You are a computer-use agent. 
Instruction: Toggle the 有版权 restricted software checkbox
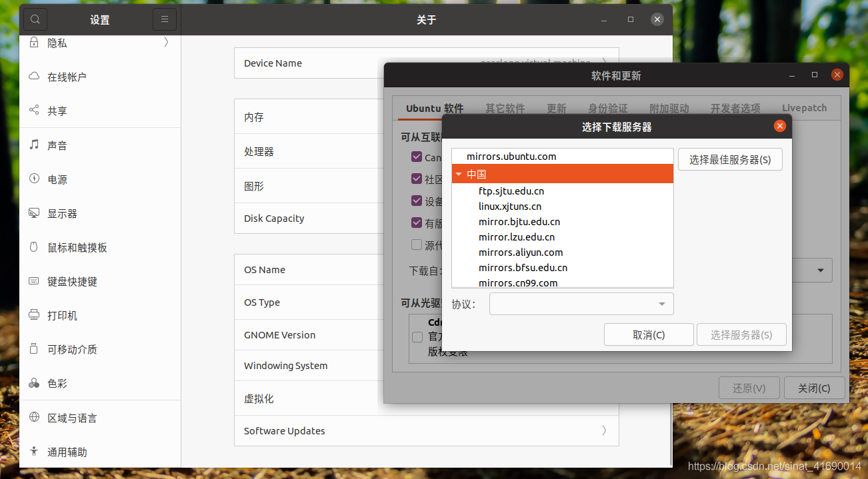[x=417, y=223]
